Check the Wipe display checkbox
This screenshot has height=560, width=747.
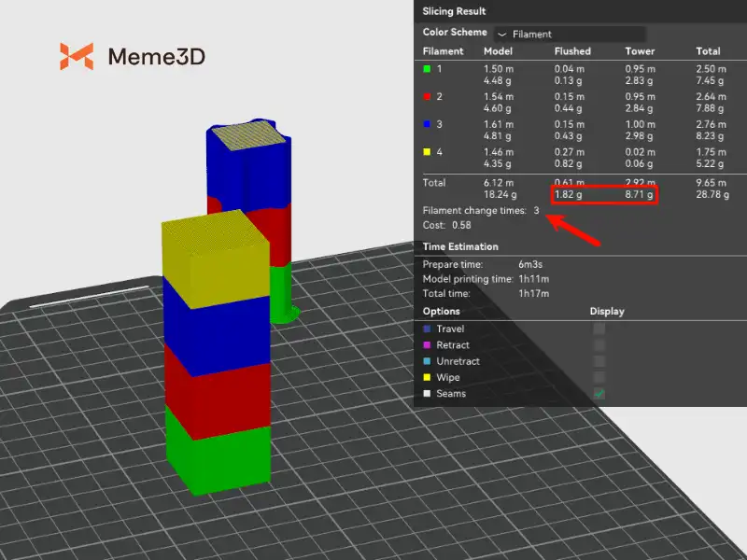coord(599,378)
